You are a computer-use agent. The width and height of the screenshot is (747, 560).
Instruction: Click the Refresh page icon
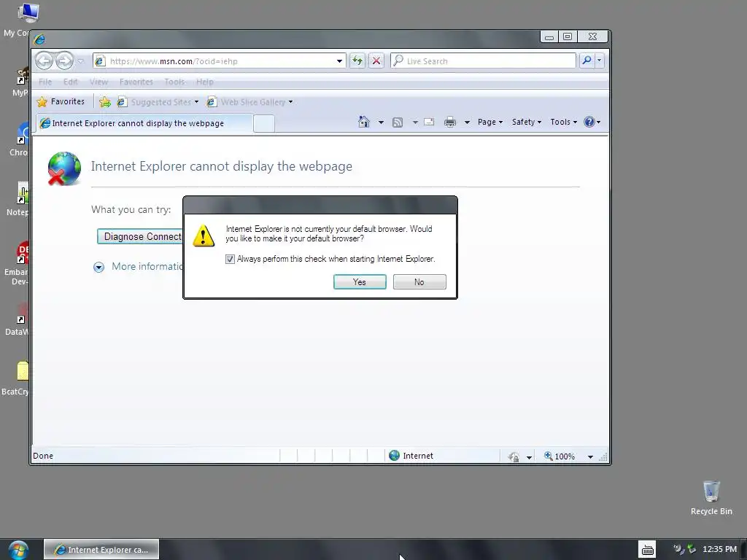pyautogui.click(x=357, y=61)
